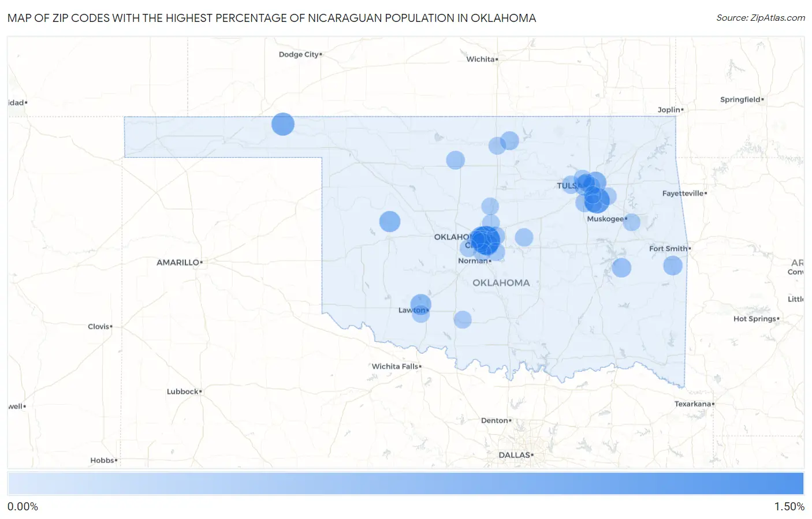Click the bubble marker south of Lawton's east side
Screen dimensions: 812x519
(x=463, y=319)
